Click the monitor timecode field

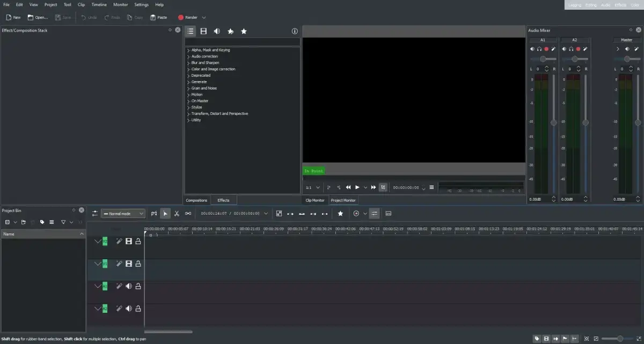point(405,187)
